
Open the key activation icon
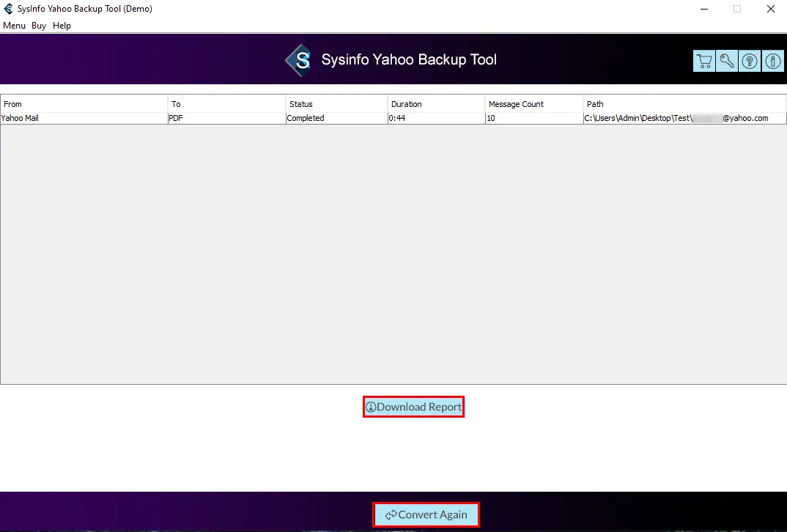coord(727,62)
